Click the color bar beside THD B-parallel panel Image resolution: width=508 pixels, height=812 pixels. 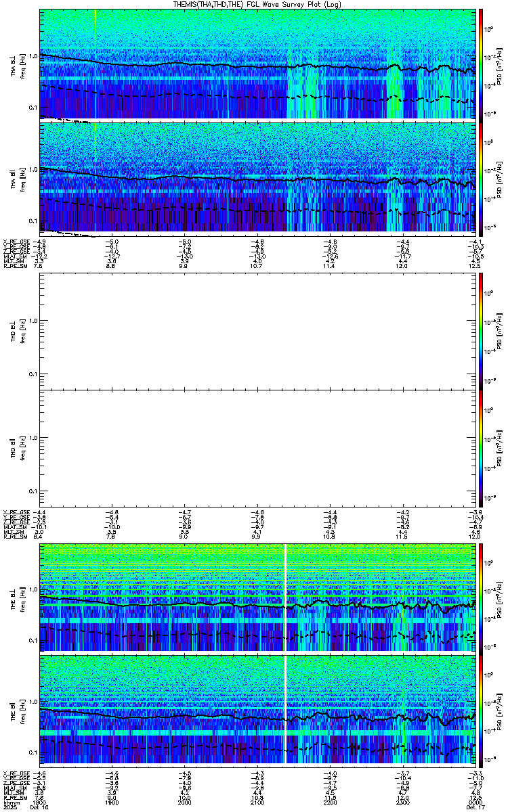pyautogui.click(x=481, y=447)
